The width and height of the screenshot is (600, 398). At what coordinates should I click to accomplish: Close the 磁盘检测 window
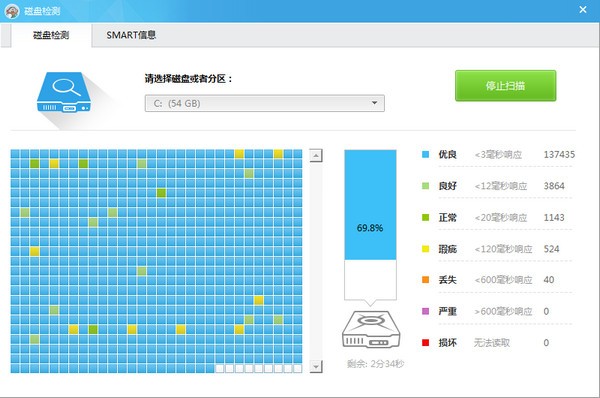point(583,10)
